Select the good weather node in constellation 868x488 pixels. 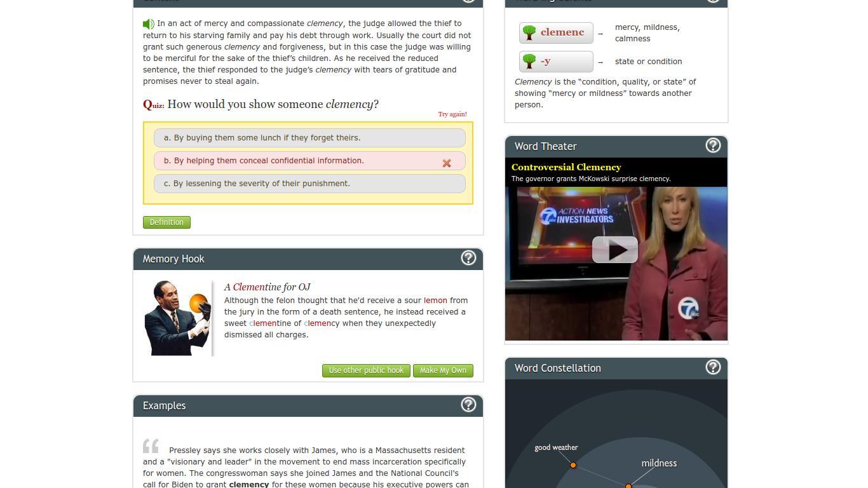pos(573,465)
